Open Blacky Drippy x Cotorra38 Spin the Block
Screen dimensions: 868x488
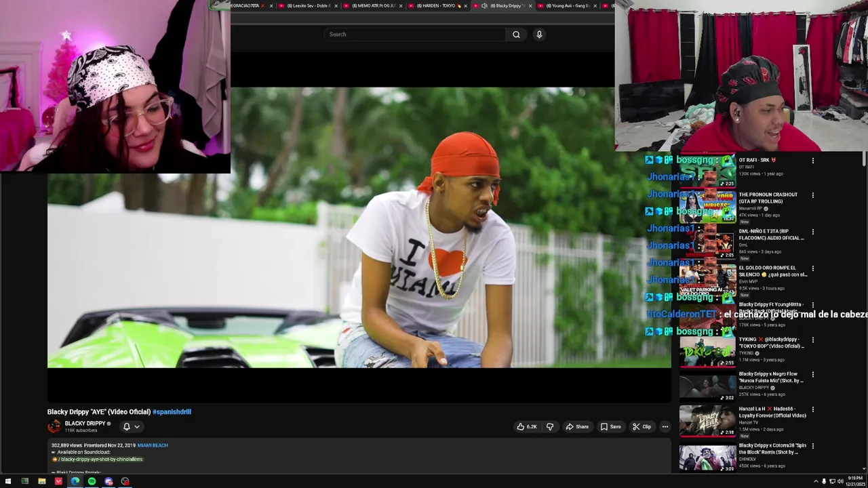click(772, 449)
